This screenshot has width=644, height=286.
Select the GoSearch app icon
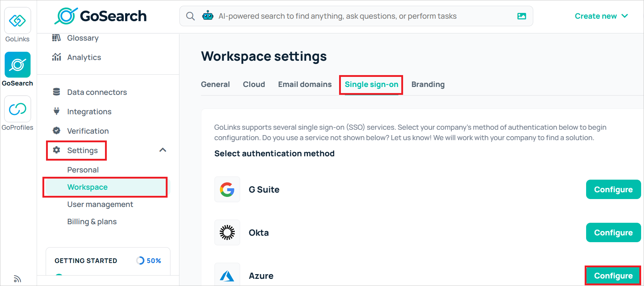[17, 65]
